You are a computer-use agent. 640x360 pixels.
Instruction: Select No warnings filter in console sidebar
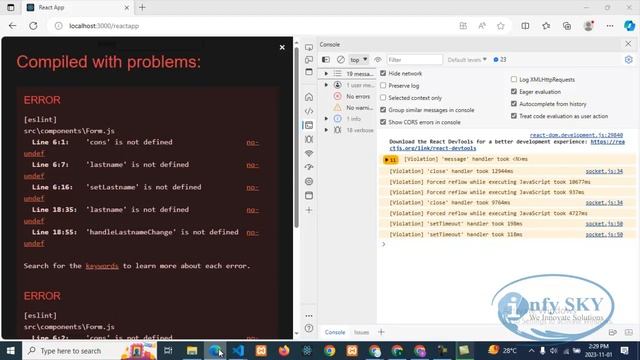[353, 108]
